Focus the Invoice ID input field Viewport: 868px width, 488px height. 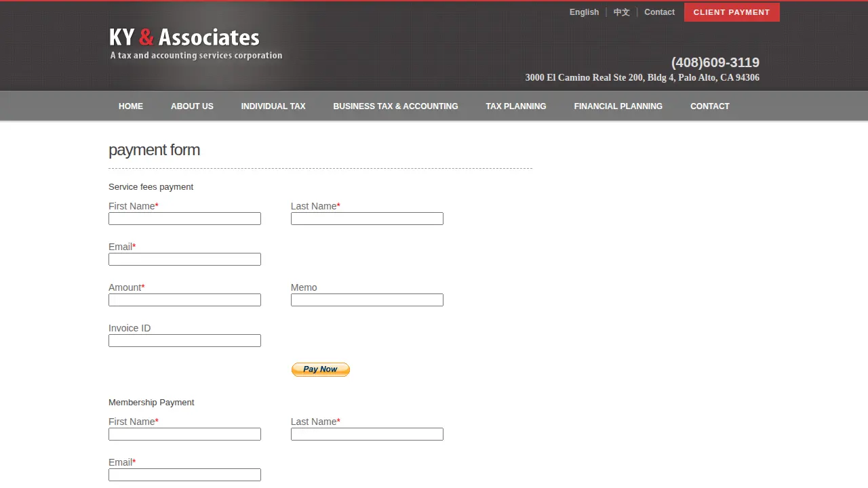(184, 340)
